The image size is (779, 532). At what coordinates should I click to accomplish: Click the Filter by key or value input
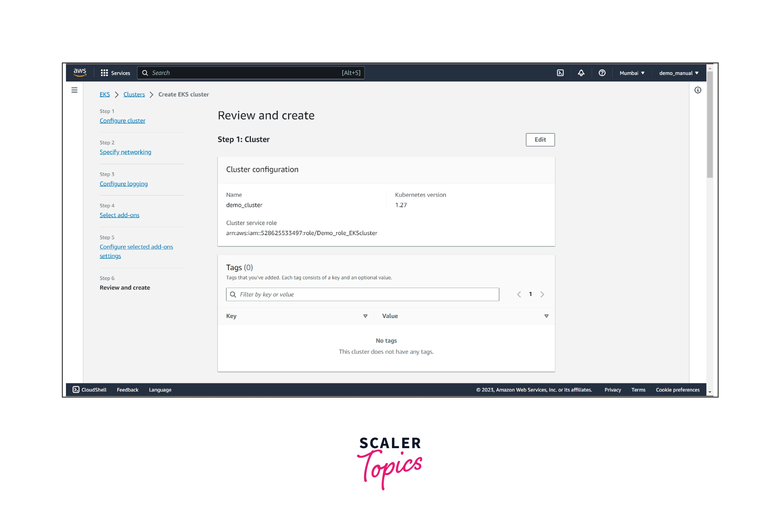tap(364, 294)
